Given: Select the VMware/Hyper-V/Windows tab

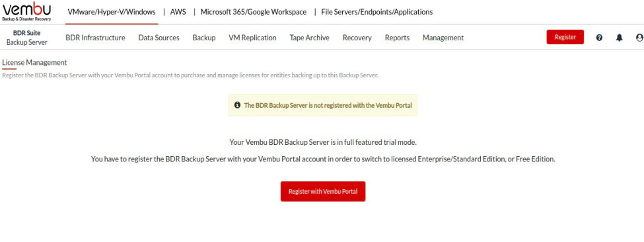Looking at the screenshot, I should tap(112, 12).
